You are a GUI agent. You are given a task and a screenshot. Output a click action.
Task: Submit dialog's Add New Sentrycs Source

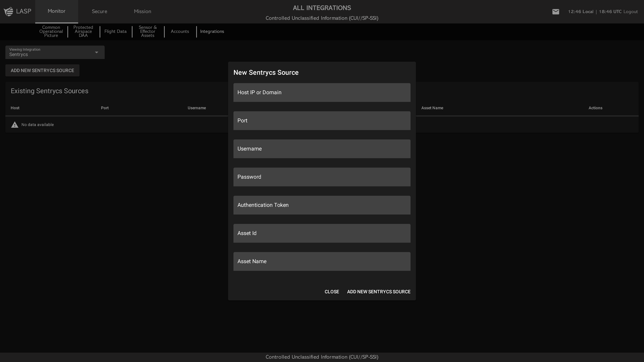pos(379,292)
